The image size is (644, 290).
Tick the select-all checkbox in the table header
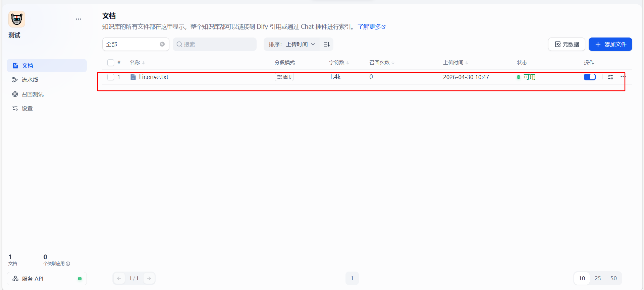[x=111, y=63]
